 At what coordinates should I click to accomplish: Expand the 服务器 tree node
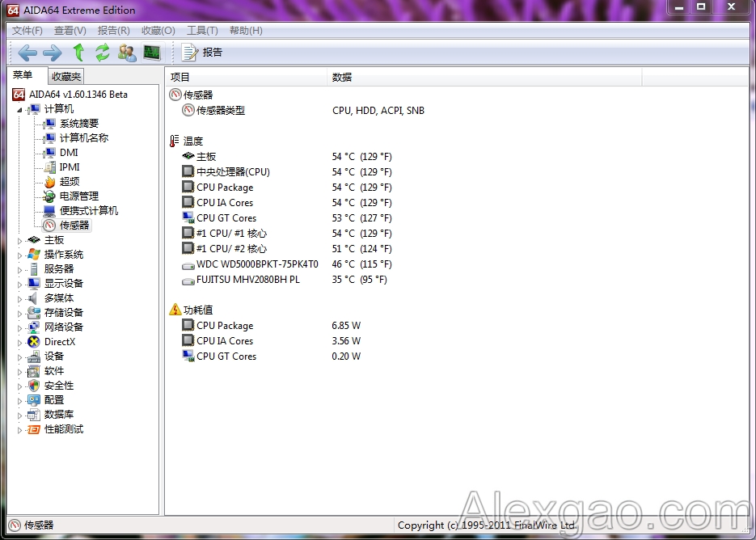[19, 269]
